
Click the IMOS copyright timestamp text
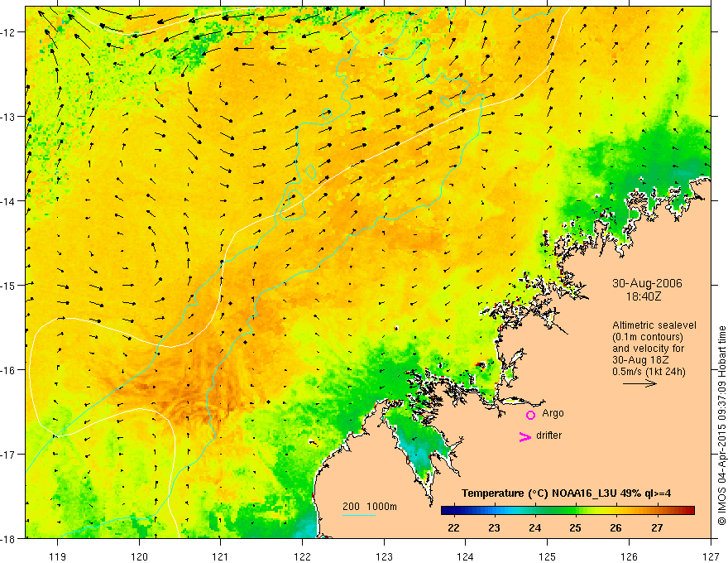[x=721, y=426]
